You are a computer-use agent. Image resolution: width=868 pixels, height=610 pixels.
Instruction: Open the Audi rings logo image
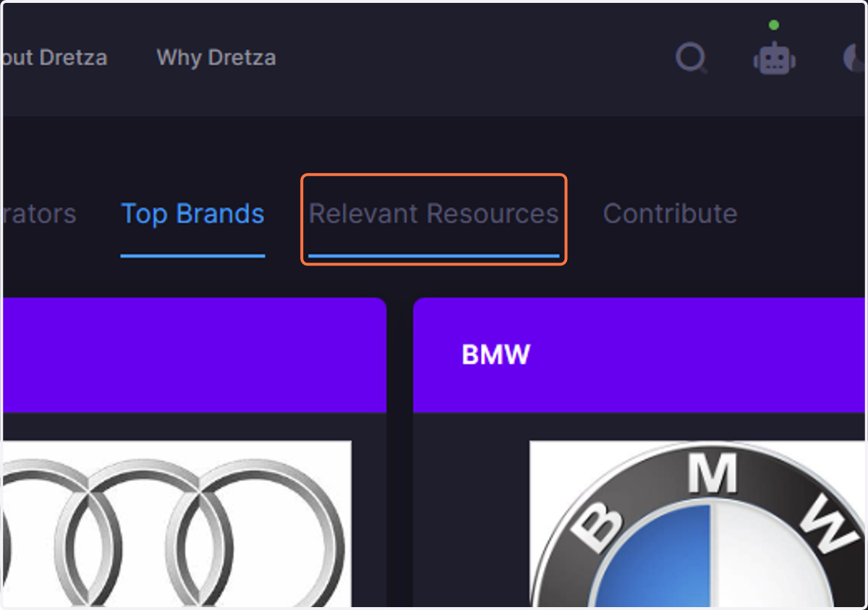[176, 524]
